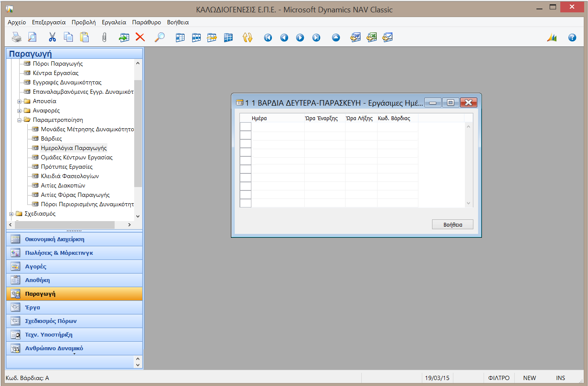The height and width of the screenshot is (386, 588).
Task: Click the bottom menu-button pane down arrow
Action: (138, 365)
